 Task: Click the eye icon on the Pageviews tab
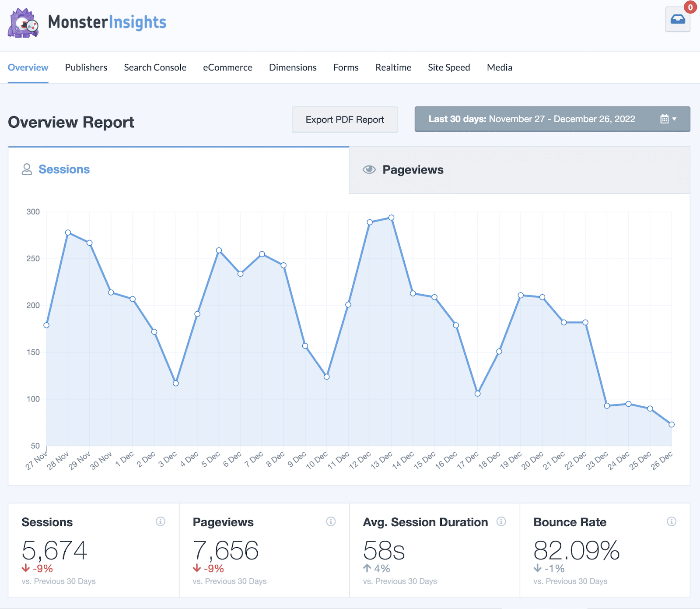coord(369,169)
